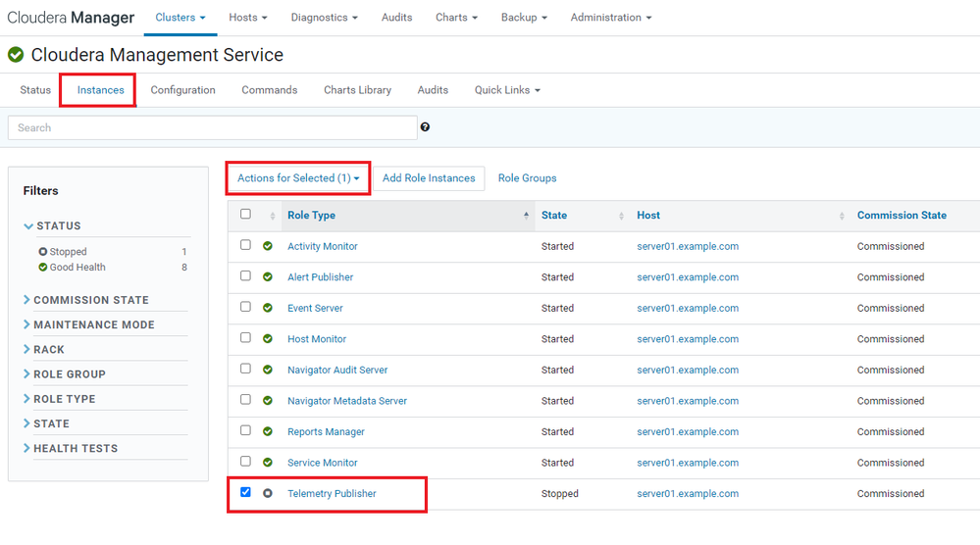Image resolution: width=980 pixels, height=545 pixels.
Task: Filter by Stopped status
Action: pos(68,252)
